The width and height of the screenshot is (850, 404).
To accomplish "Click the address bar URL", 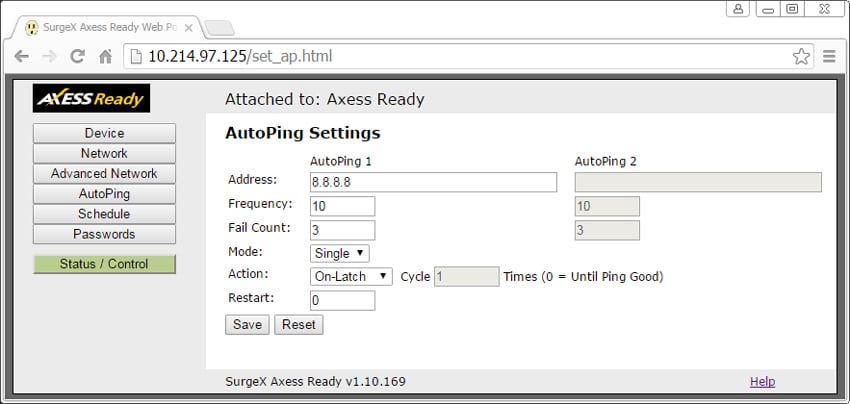I will point(240,56).
